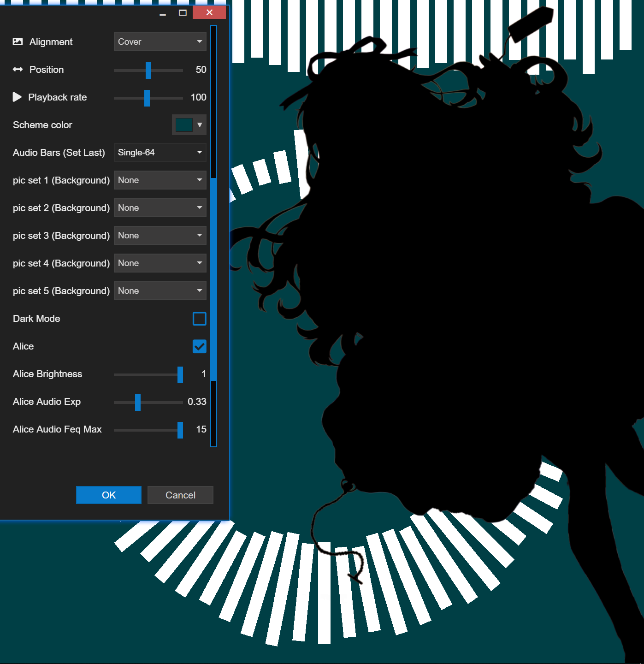Click the Audio Bars (Set Last) label

(59, 153)
